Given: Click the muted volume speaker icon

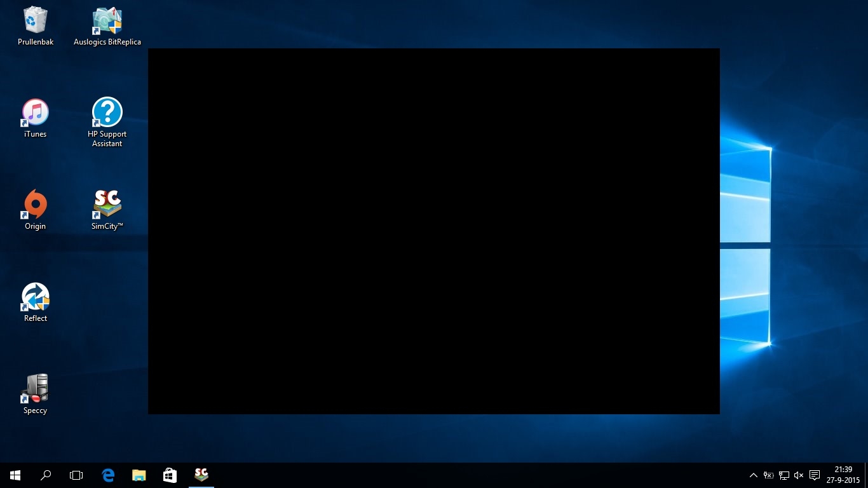Looking at the screenshot, I should click(x=799, y=475).
